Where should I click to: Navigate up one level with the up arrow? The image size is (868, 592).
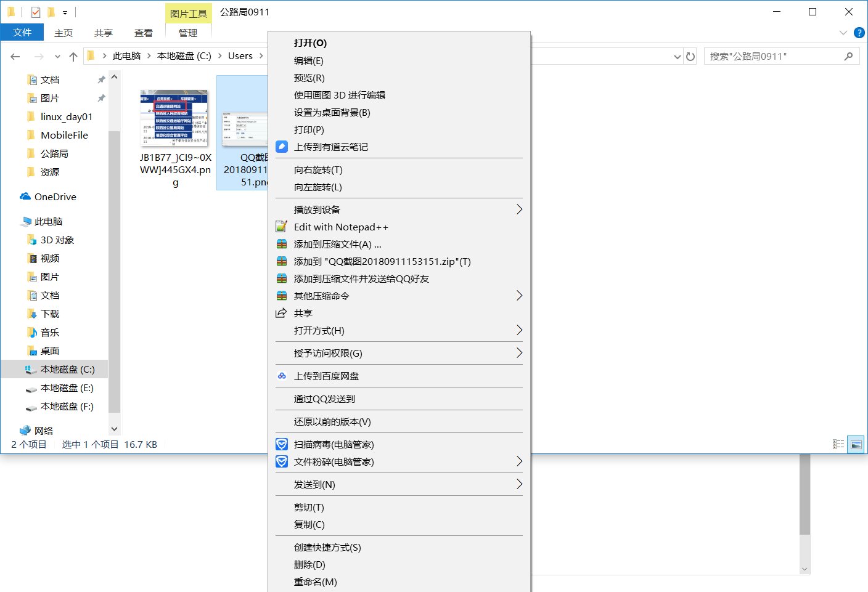click(73, 56)
